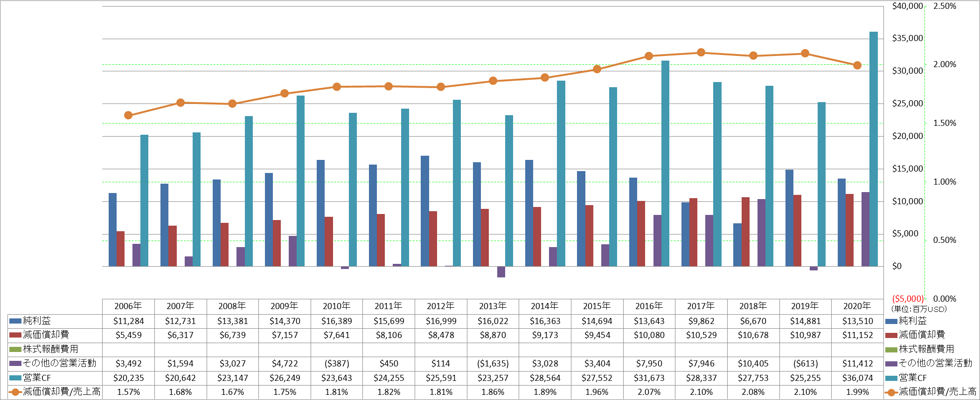Click the 減価償却費 value $11,152
This screenshot has height=400, width=980.
coord(857,335)
